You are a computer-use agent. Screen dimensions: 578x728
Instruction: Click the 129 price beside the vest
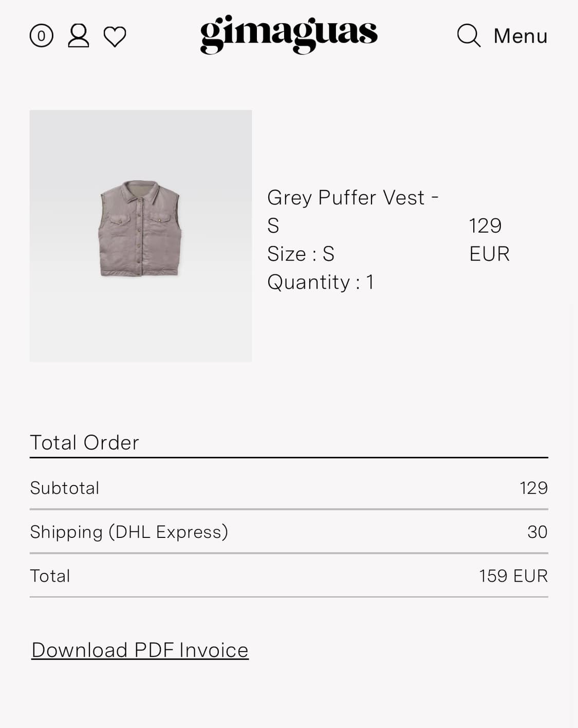click(485, 226)
